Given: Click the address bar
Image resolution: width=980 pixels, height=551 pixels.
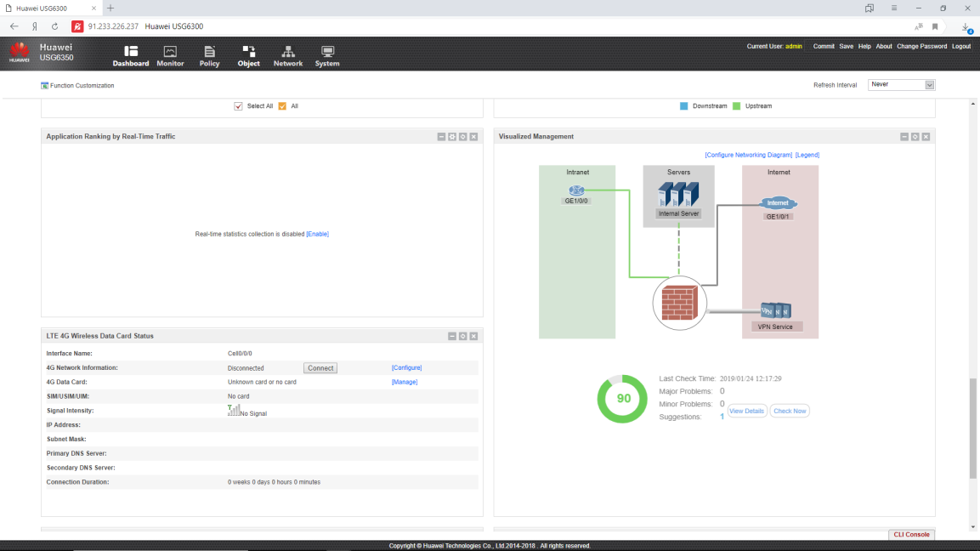Looking at the screenshot, I should click(x=488, y=26).
